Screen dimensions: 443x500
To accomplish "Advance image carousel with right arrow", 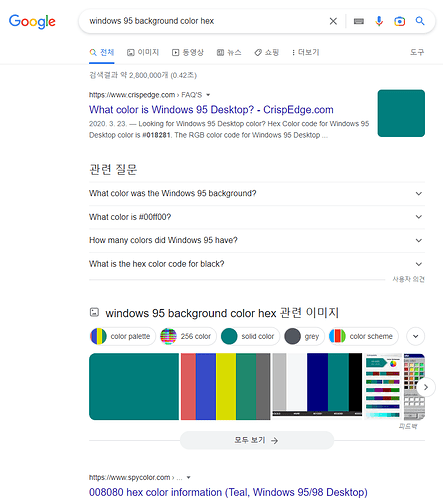I will (426, 387).
